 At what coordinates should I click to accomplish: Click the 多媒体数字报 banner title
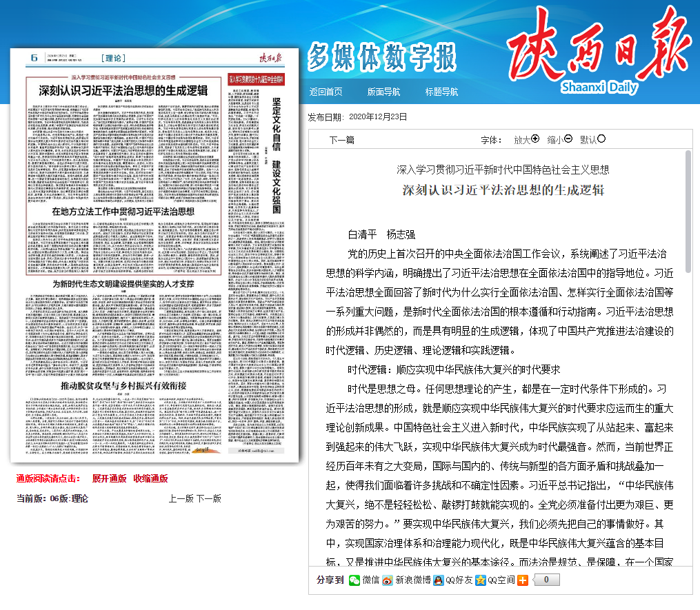(381, 57)
